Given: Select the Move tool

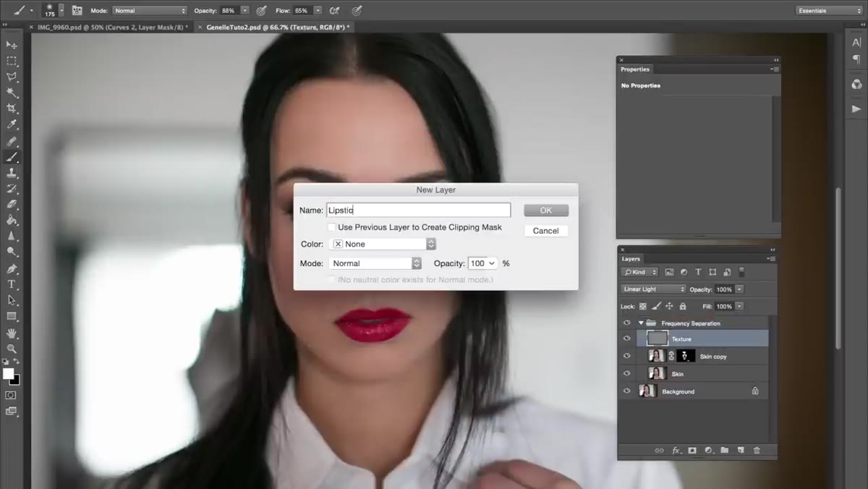Looking at the screenshot, I should point(12,45).
